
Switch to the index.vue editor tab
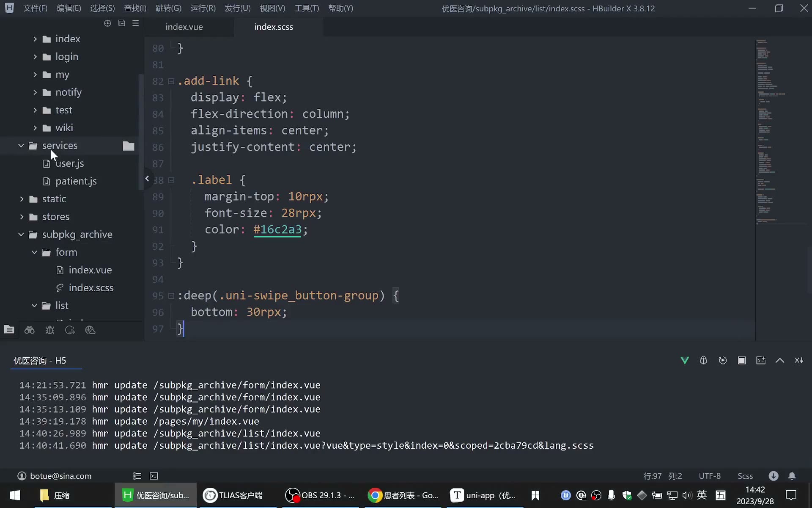[184, 27]
